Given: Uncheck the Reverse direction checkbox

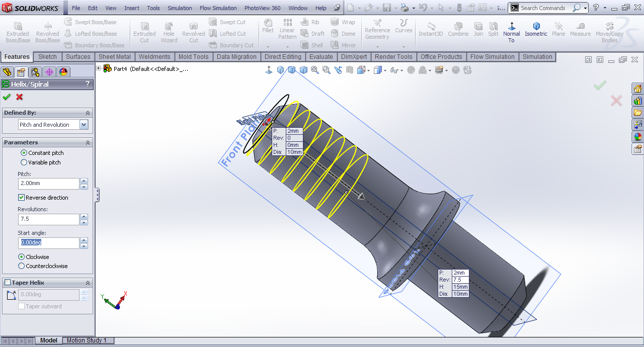Looking at the screenshot, I should [x=22, y=198].
